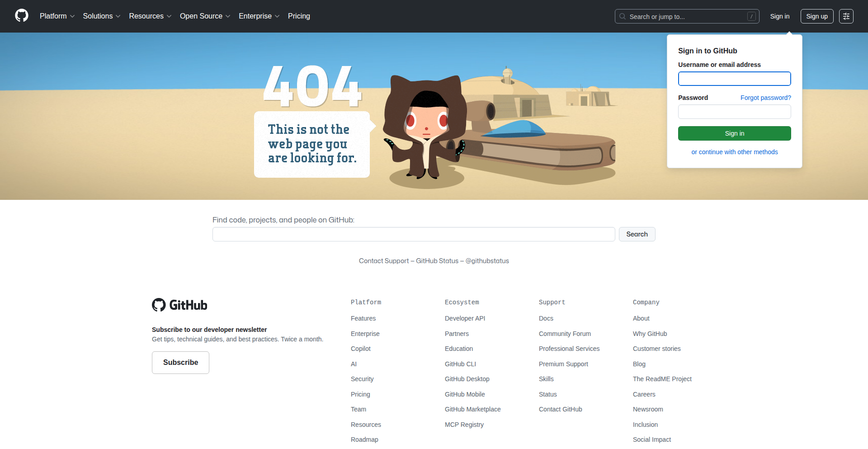
Task: Focus the Username or email address field
Action: (734, 78)
